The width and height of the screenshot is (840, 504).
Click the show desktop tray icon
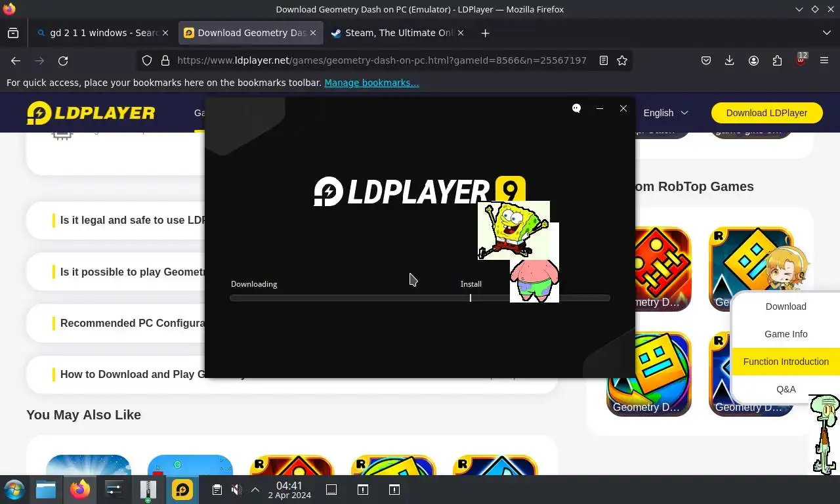pyautogui.click(x=331, y=490)
